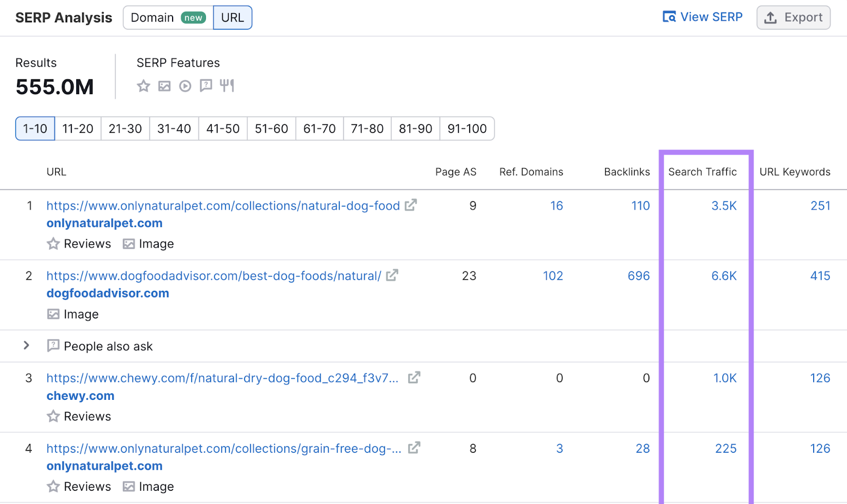Select results range 41-50

[223, 129]
